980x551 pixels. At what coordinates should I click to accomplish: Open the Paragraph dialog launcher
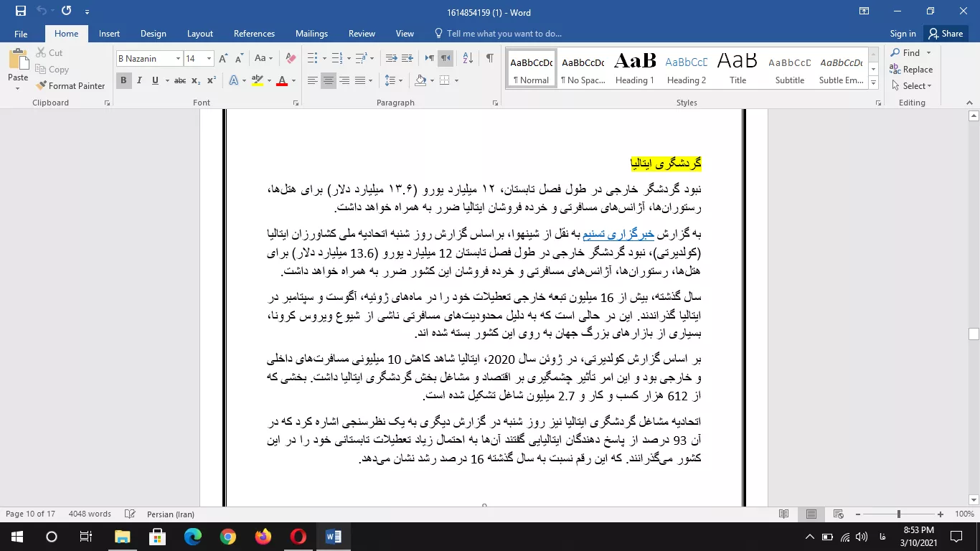pyautogui.click(x=496, y=103)
